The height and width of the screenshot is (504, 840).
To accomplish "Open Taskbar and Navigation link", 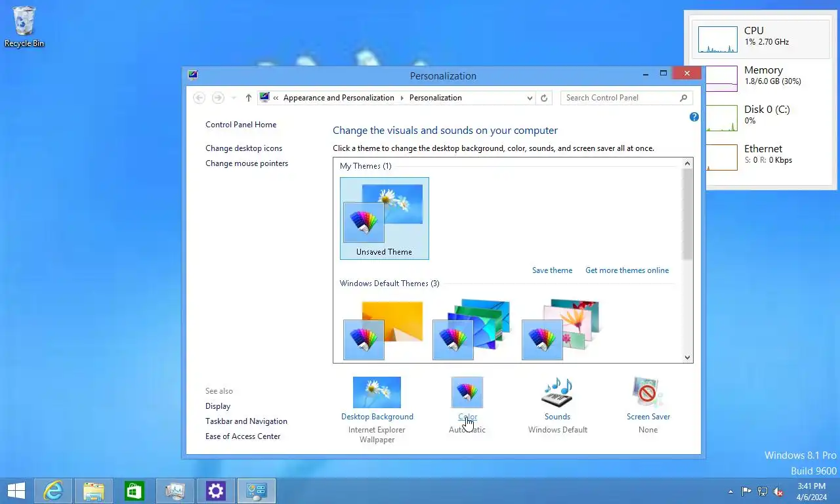I will click(x=246, y=421).
